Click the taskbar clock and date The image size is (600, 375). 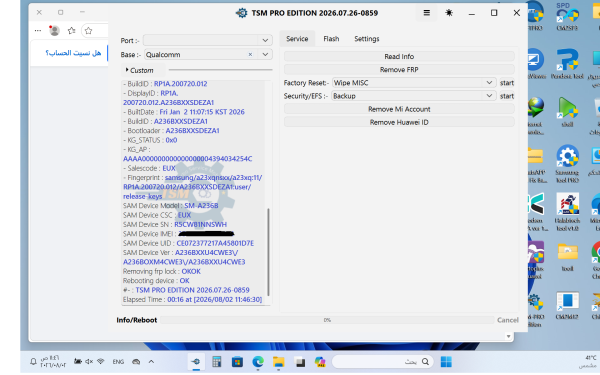pos(53,362)
